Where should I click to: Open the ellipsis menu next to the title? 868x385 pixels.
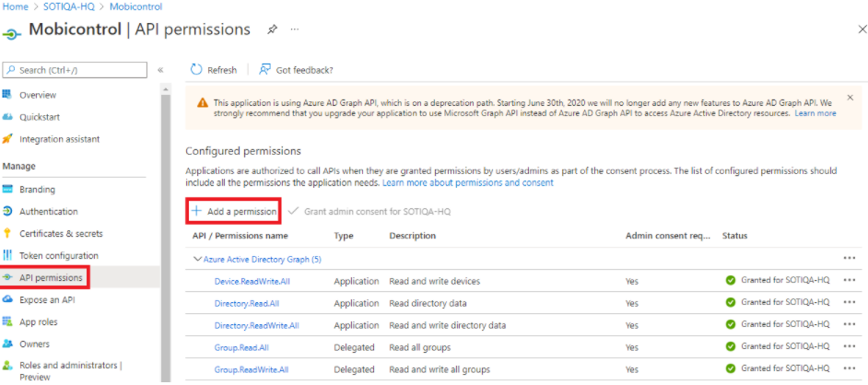pos(295,29)
